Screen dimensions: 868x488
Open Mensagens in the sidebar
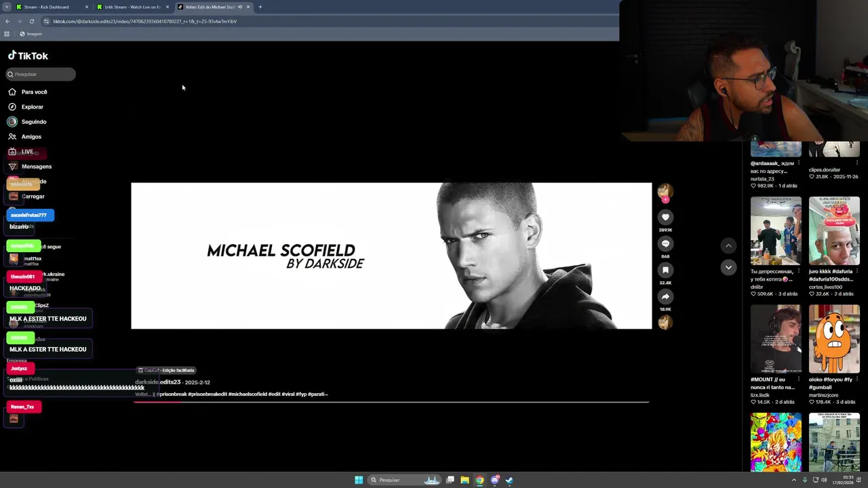(36, 166)
